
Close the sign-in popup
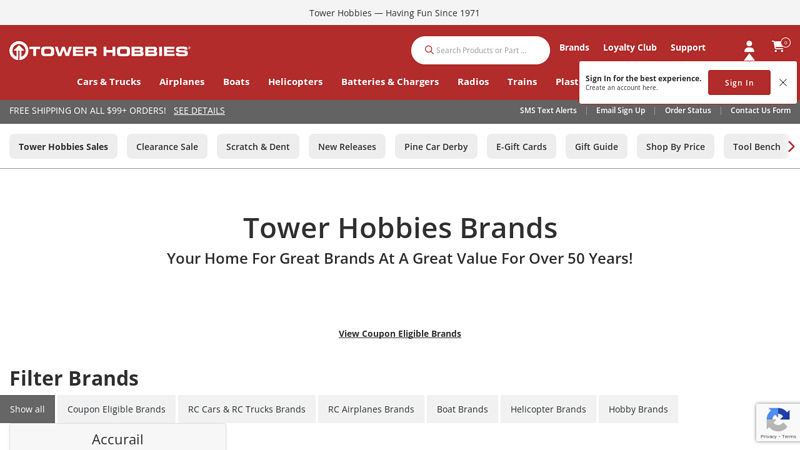783,83
